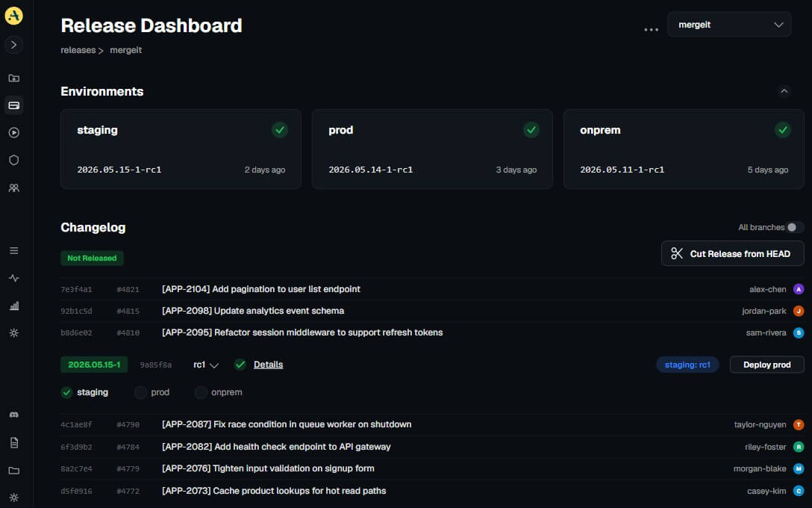Image resolution: width=812 pixels, height=508 pixels.
Task: Click the staging: rc1 badge
Action: tap(687, 365)
